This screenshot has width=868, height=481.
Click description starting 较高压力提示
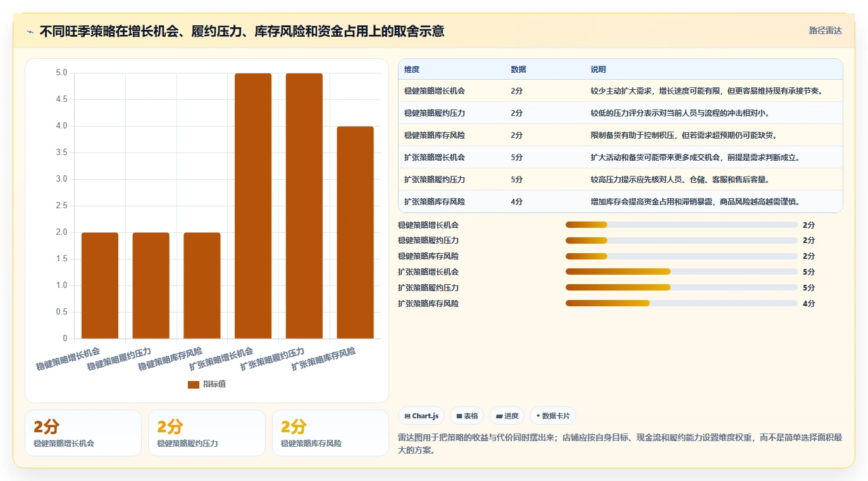(x=680, y=180)
